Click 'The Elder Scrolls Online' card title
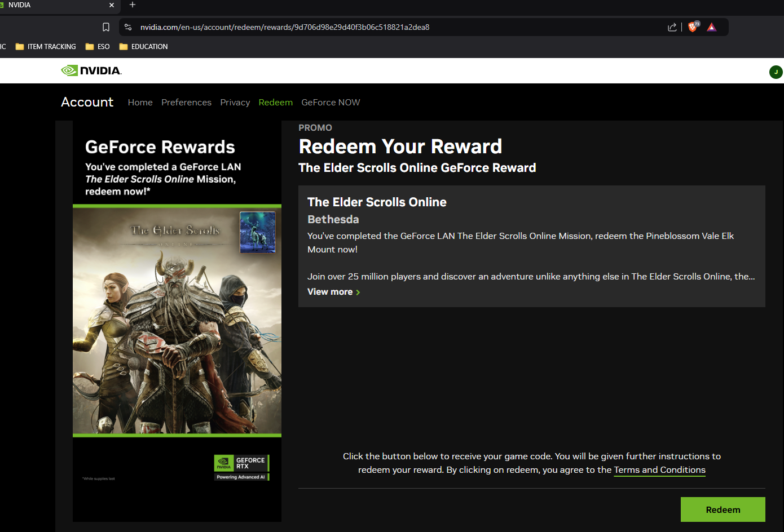The image size is (784, 532). (x=377, y=202)
